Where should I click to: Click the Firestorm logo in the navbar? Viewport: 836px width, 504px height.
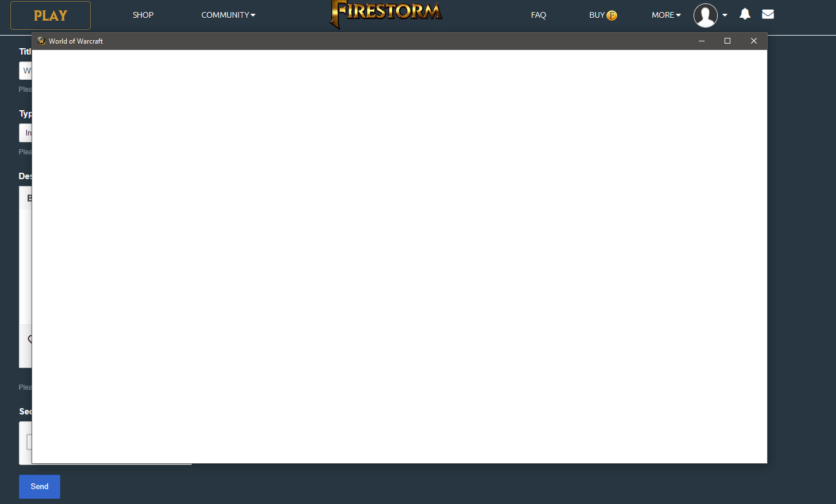[x=385, y=14]
